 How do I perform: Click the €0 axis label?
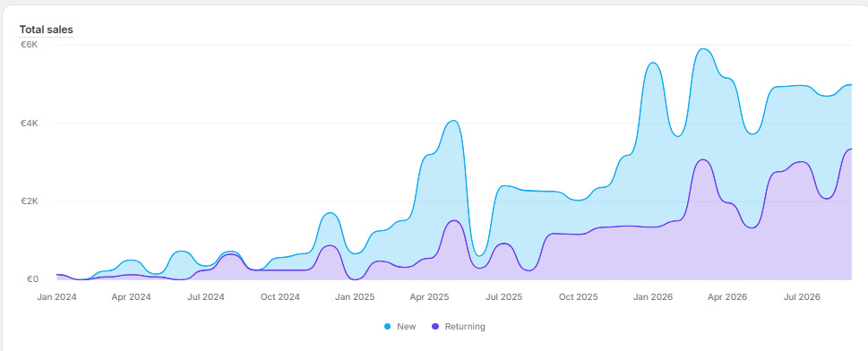[32, 279]
